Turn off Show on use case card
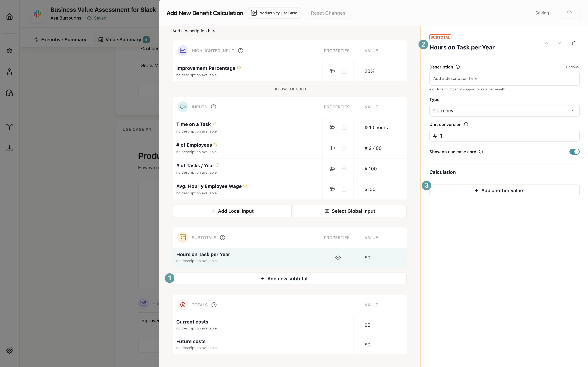Screen dimensions: 588x367 pos(574,152)
